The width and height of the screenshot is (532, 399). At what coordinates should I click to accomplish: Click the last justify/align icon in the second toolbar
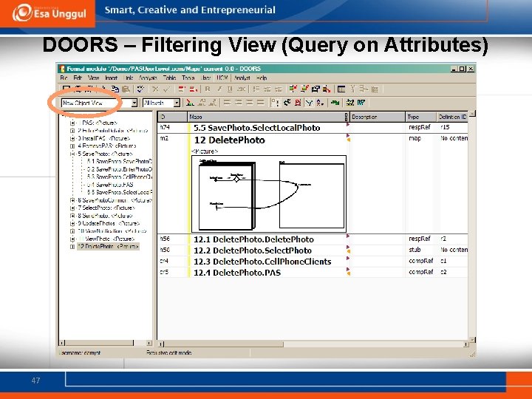point(260,103)
